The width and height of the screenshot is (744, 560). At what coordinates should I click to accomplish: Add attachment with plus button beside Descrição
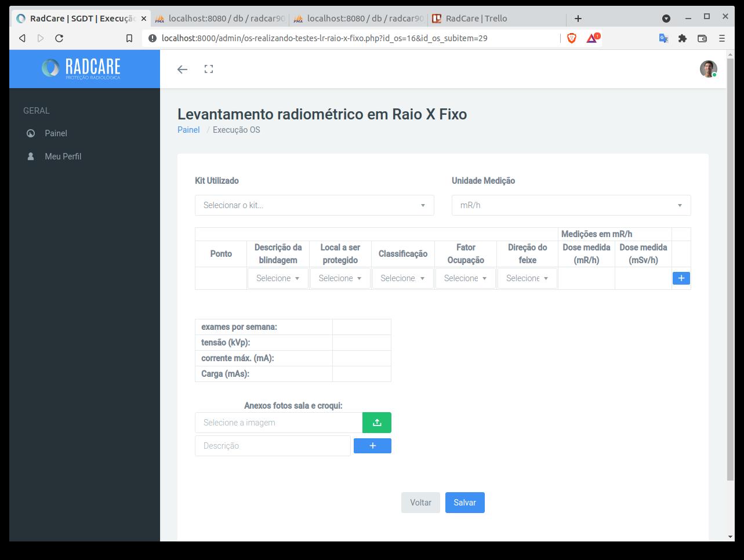point(372,446)
